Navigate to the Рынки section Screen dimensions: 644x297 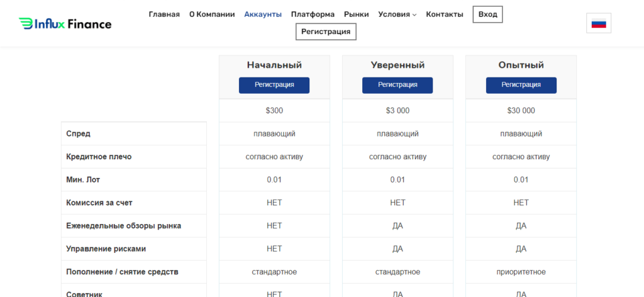pos(357,14)
